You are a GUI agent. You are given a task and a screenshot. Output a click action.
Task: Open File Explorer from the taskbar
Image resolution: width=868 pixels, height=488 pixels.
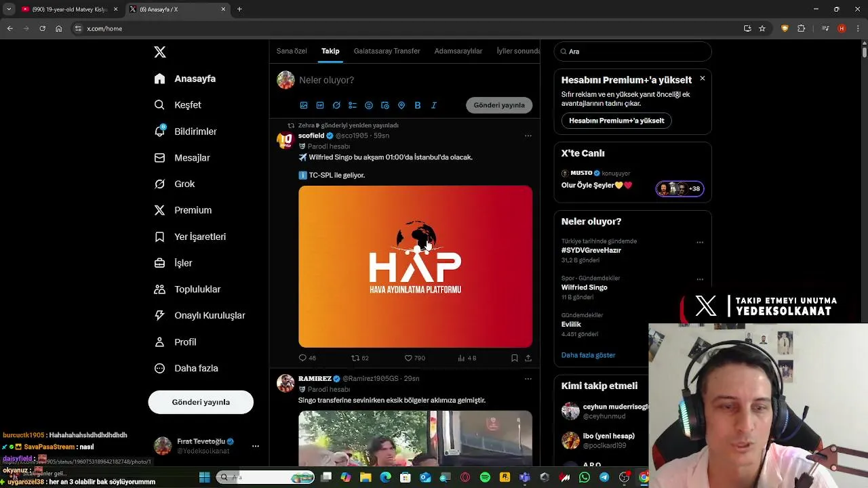(366, 477)
